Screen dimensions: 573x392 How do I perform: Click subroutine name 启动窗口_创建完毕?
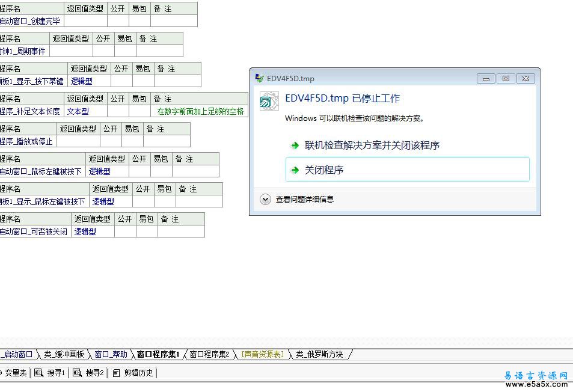pos(30,21)
